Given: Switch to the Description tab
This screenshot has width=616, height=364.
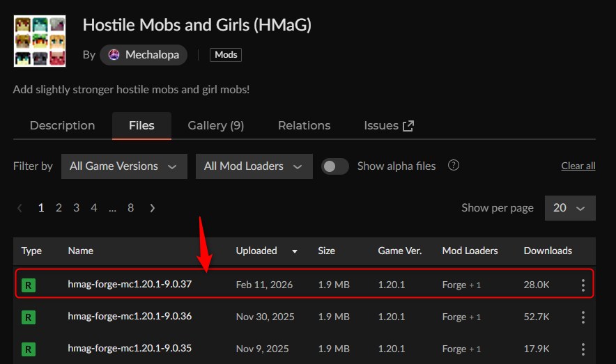Looking at the screenshot, I should coord(63,125).
